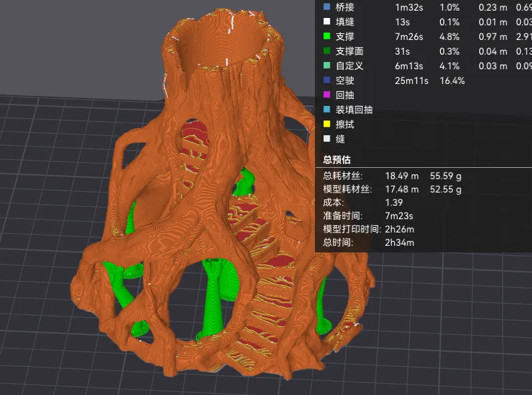Click the 16.4% travel percentage
The height and width of the screenshot is (395, 532).
click(x=452, y=81)
